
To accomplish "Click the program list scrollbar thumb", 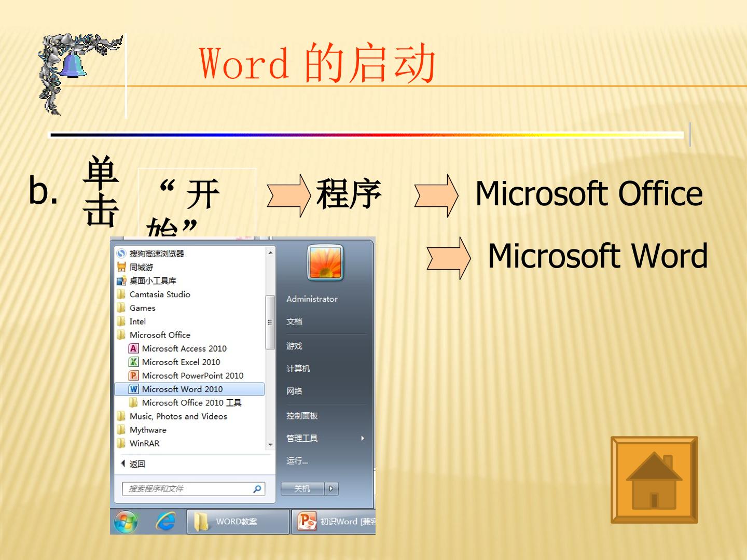I will point(270,322).
